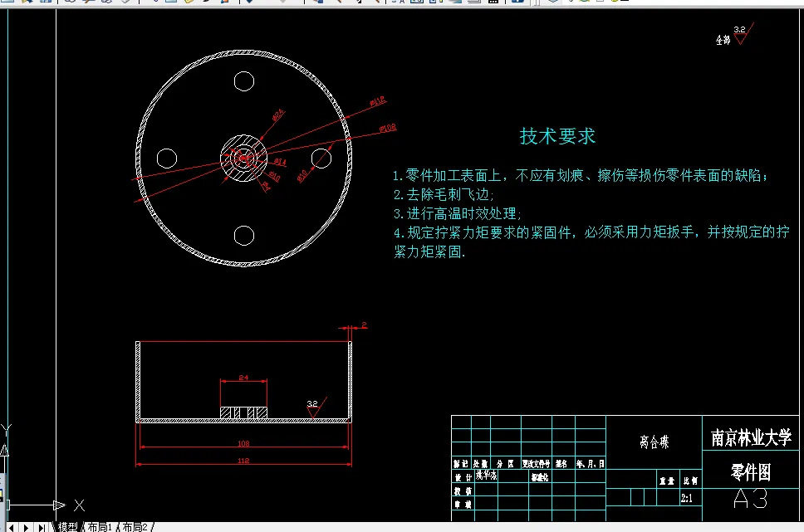Click the Zoom Previous toolbar icon

(x=378, y=3)
